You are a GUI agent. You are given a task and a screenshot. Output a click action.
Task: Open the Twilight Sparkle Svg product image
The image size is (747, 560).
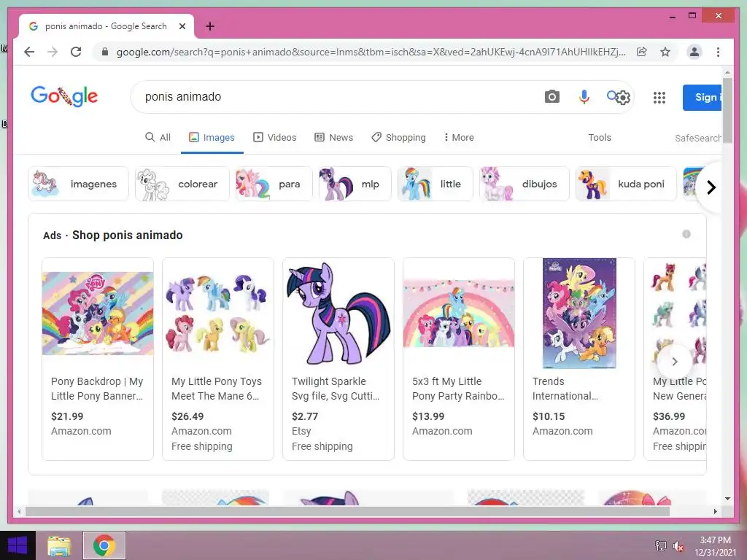[338, 314]
